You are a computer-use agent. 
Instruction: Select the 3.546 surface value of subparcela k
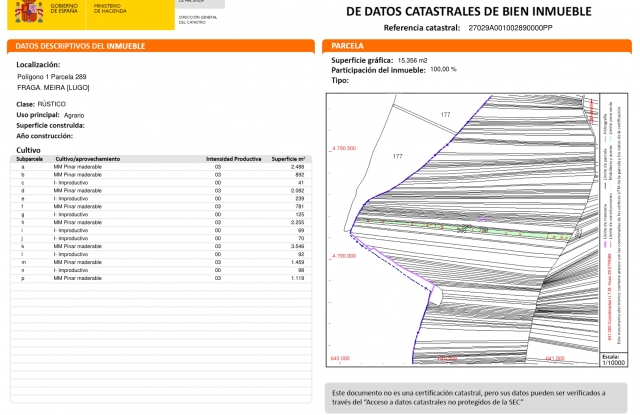click(x=298, y=246)
